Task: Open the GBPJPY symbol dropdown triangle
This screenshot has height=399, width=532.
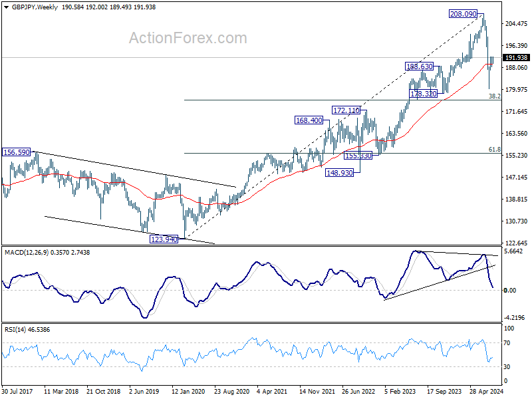Action: (6, 7)
